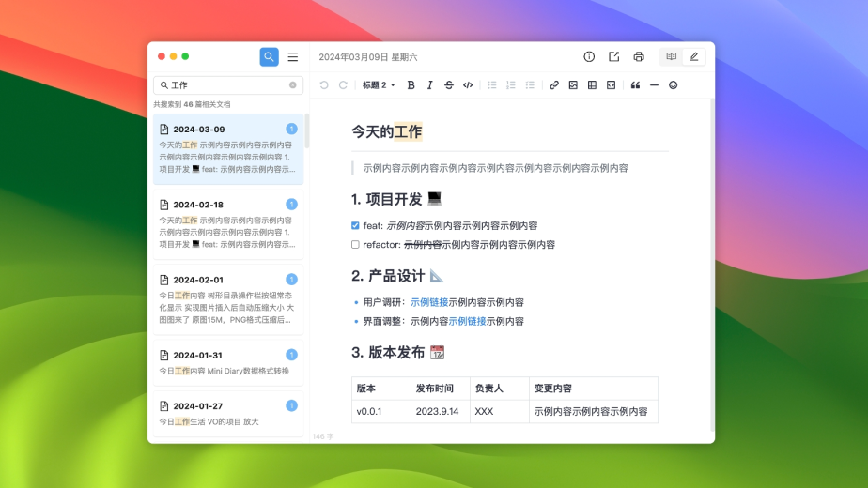Insert a bulleted list
868x488 pixels.
(492, 85)
